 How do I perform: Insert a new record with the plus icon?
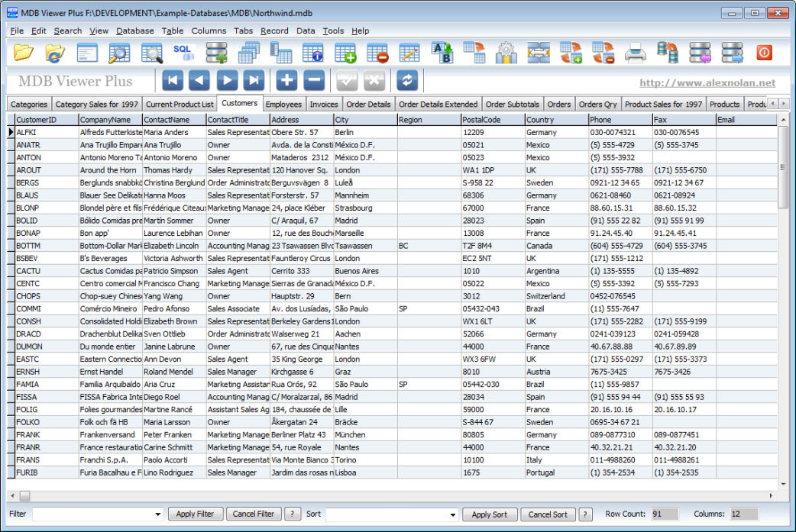(286, 79)
